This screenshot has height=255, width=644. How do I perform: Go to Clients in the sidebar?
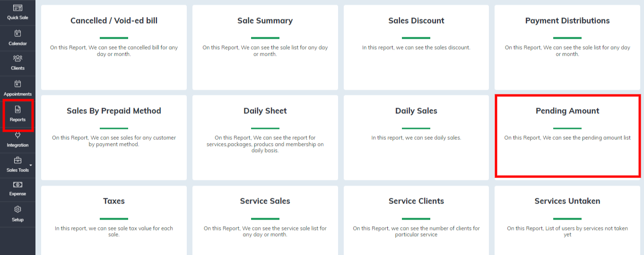(17, 59)
